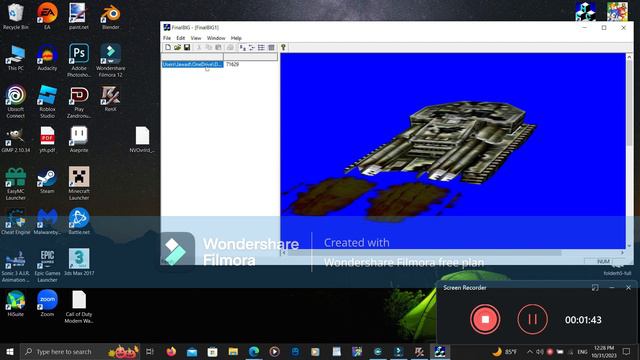Open the View menu
This screenshot has width=640, height=360.
[x=196, y=38]
